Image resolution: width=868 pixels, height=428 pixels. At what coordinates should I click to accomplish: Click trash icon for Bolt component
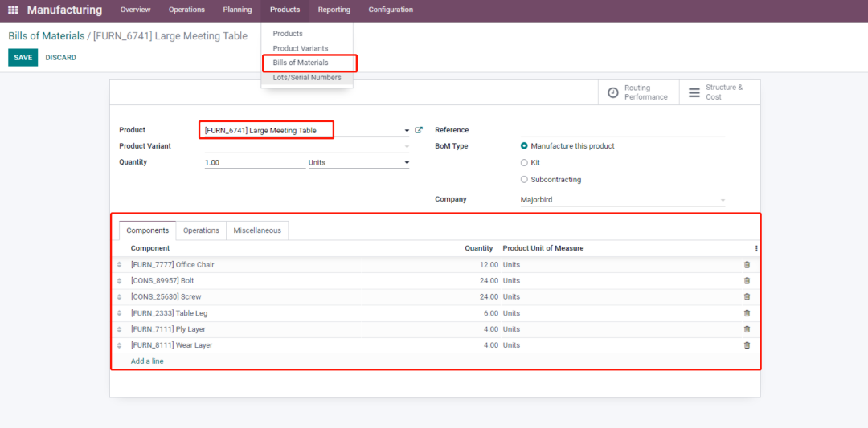click(x=747, y=281)
